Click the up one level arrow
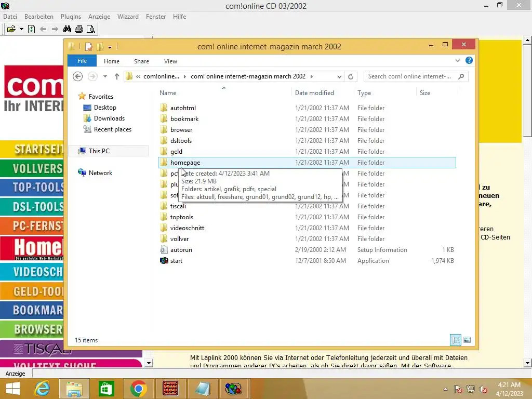Viewport: 532px width, 399px height. point(117,77)
